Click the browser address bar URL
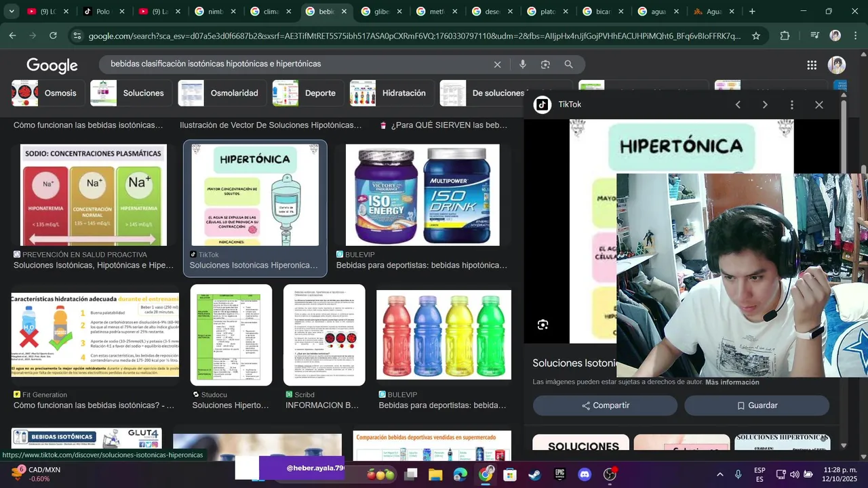 pyautogui.click(x=414, y=36)
